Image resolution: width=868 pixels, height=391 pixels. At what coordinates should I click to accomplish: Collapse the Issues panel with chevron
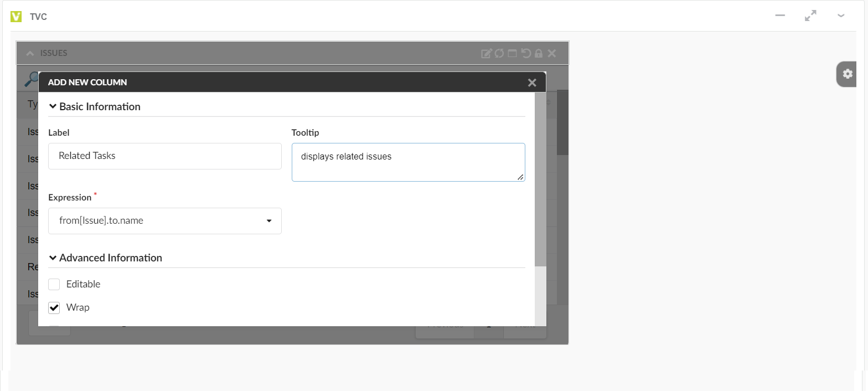click(x=30, y=53)
